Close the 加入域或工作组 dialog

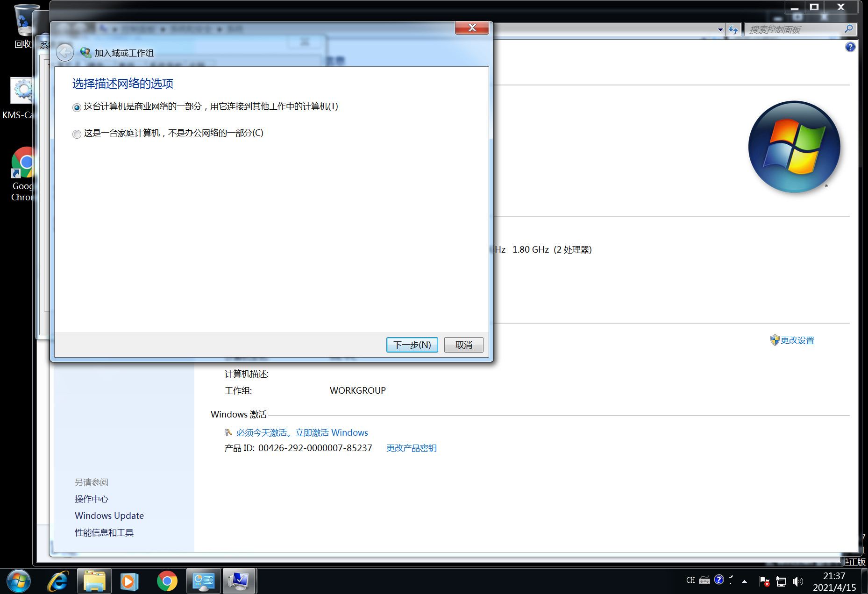tap(472, 28)
